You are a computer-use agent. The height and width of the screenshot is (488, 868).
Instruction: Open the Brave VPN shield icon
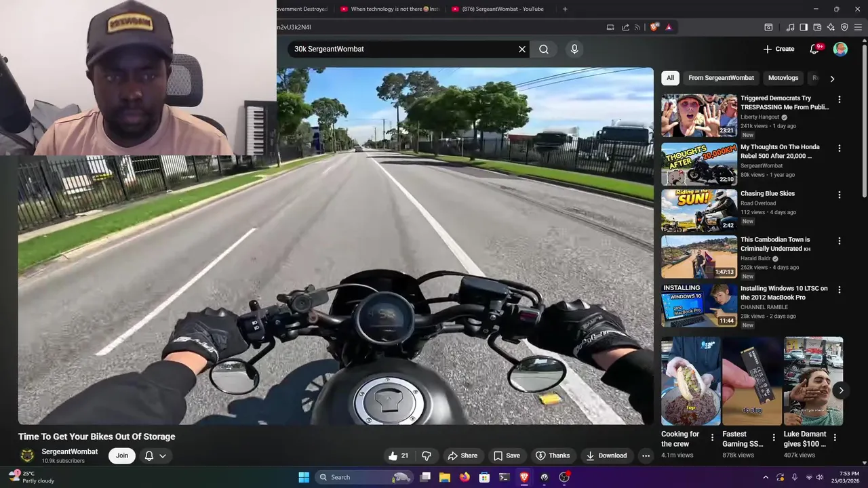click(844, 27)
